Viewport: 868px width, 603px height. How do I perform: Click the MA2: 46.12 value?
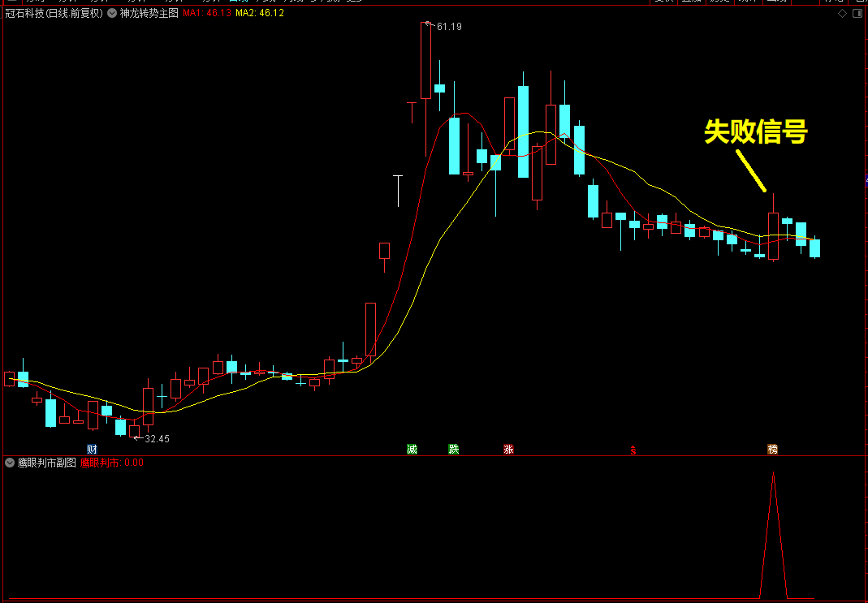click(x=260, y=13)
